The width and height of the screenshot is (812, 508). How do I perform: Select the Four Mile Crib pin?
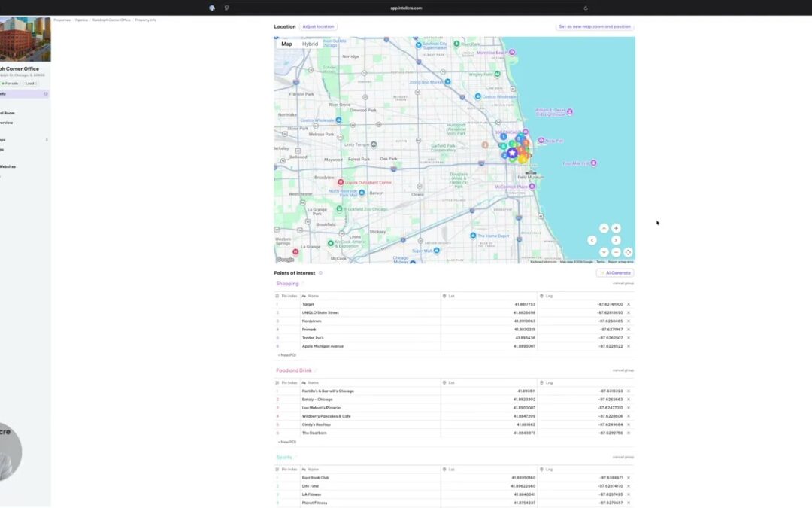pyautogui.click(x=593, y=163)
